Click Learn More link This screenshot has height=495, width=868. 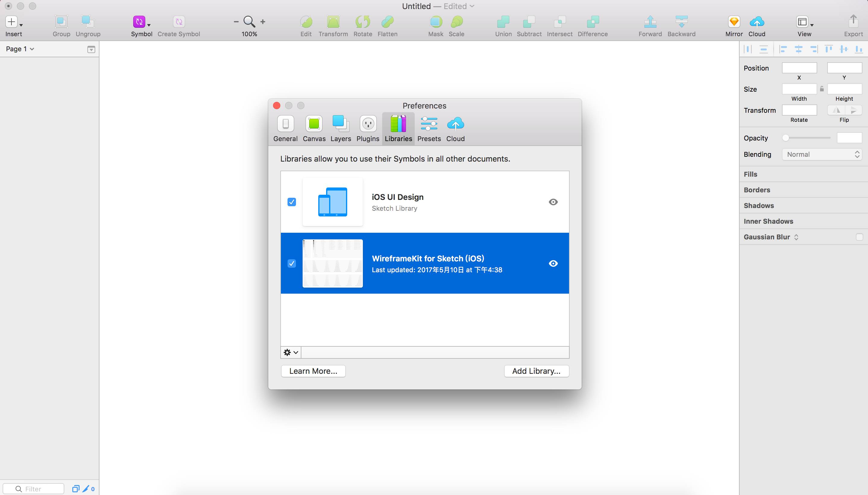point(312,371)
